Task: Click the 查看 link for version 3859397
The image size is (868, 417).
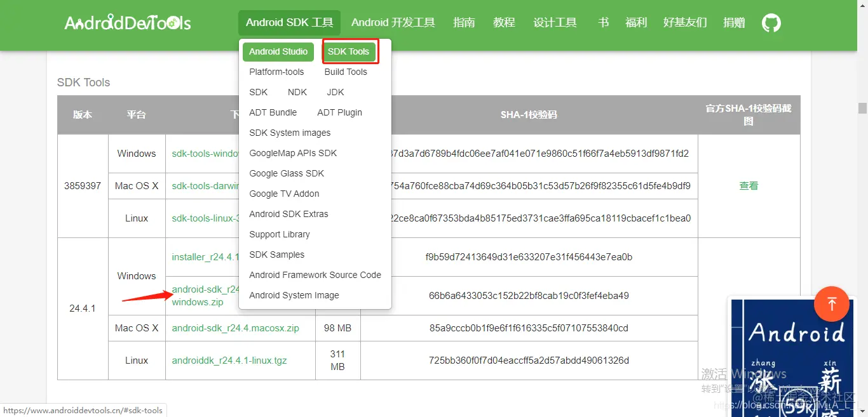Action: click(x=749, y=186)
